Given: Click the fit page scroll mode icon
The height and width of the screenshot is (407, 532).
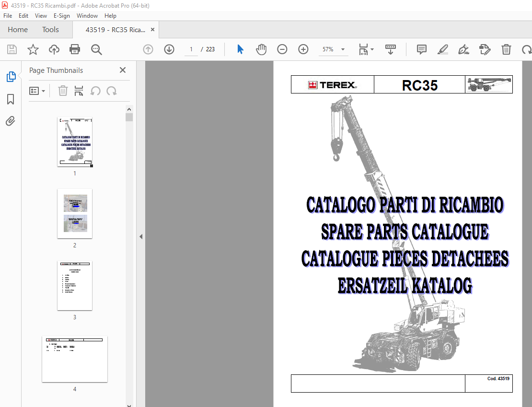Looking at the screenshot, I should tap(363, 49).
